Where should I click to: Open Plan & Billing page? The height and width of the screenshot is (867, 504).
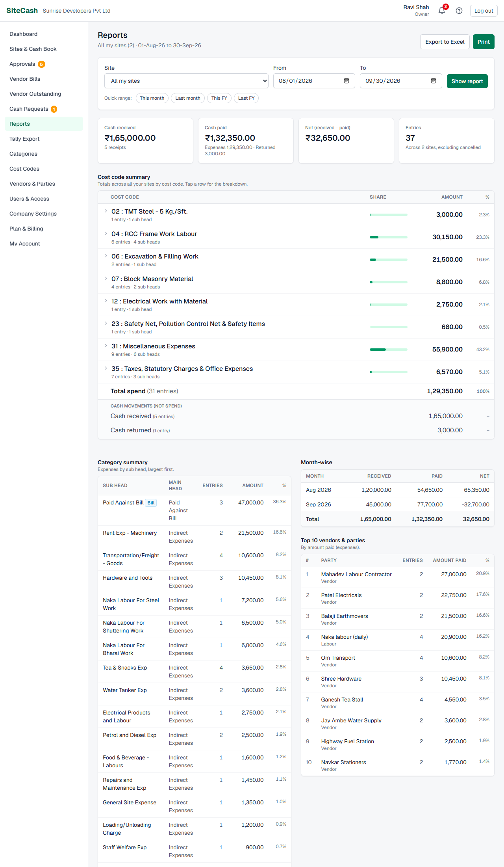pos(44,229)
